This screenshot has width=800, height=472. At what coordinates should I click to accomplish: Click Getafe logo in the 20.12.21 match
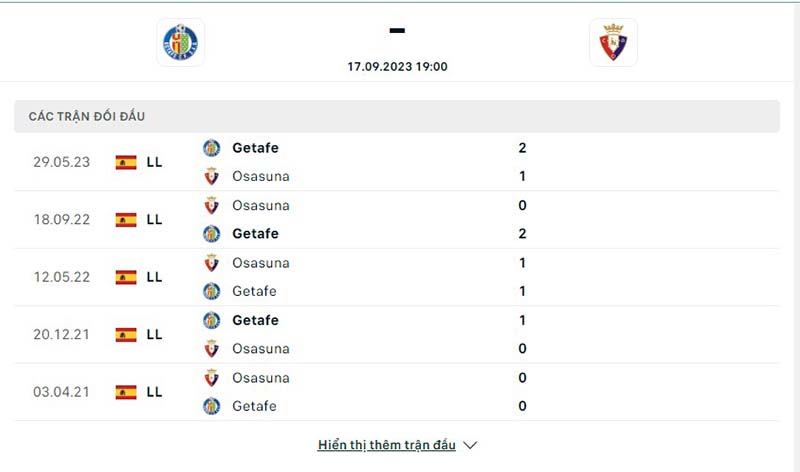coord(211,320)
